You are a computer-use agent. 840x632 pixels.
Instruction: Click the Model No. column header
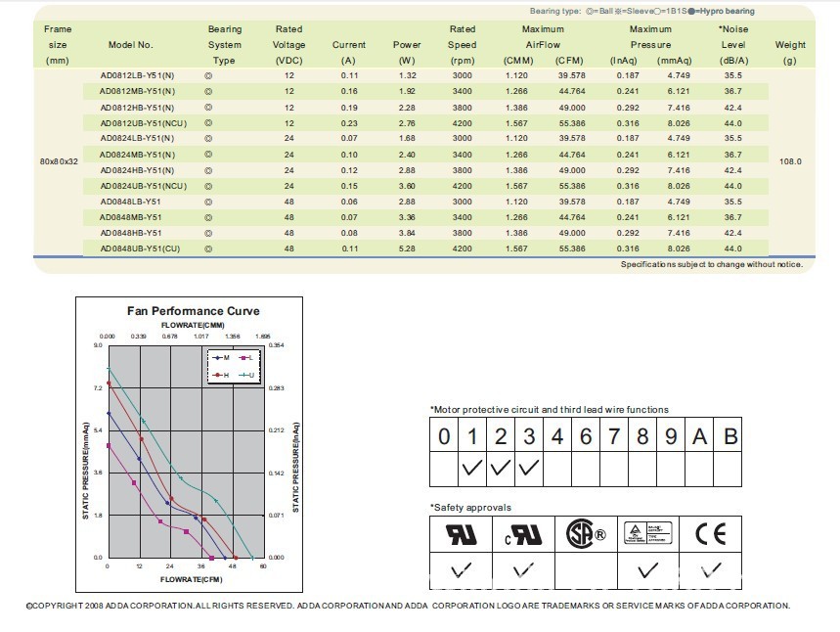pyautogui.click(x=131, y=45)
